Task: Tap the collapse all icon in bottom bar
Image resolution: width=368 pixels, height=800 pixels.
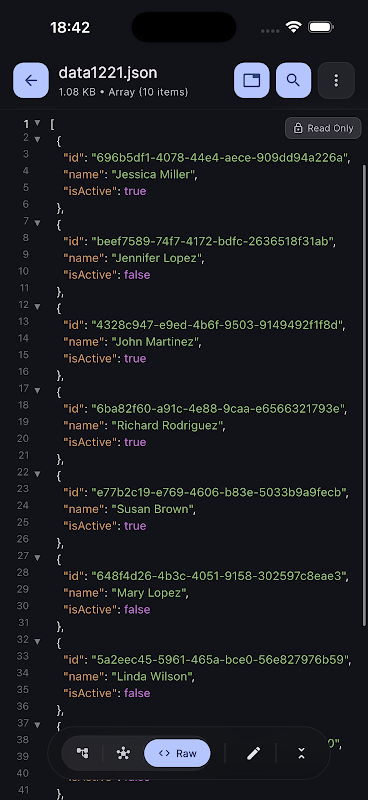Action: [x=301, y=753]
